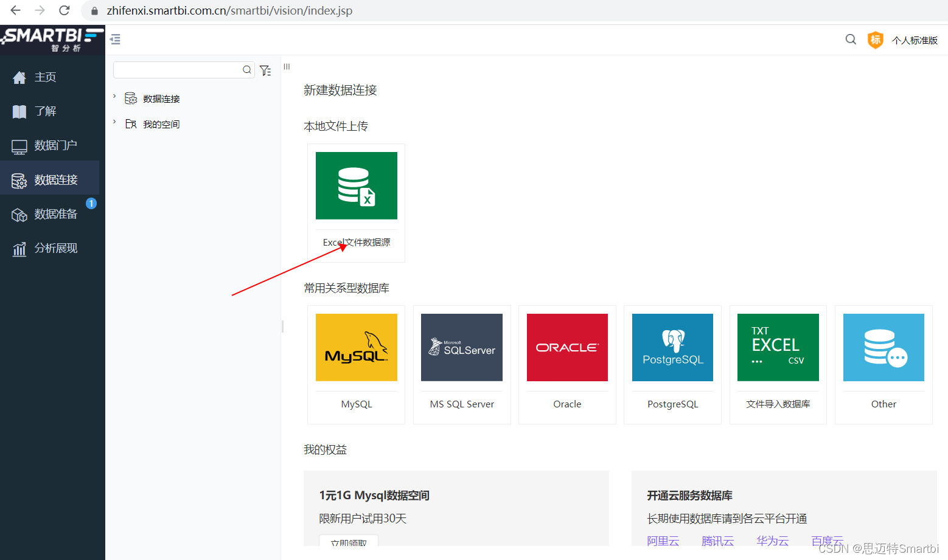The height and width of the screenshot is (560, 948).
Task: Click the Excel文件数据源 green icon
Action: [357, 185]
